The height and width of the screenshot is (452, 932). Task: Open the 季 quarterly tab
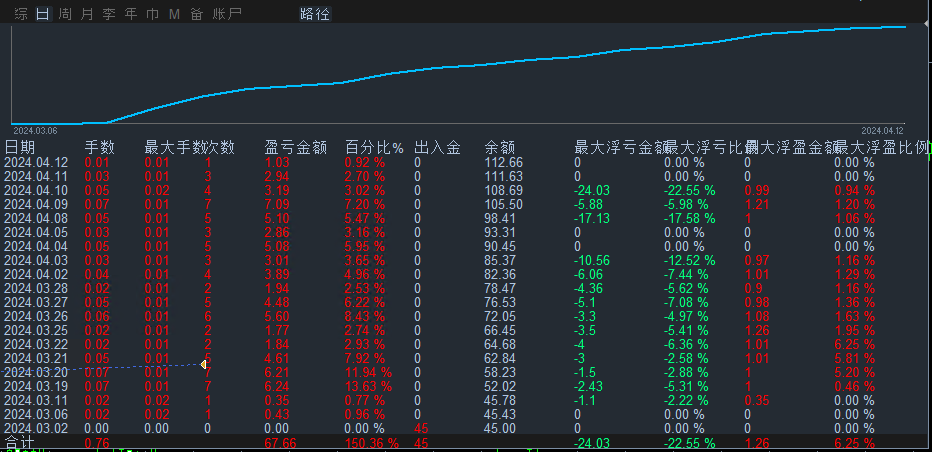(109, 14)
